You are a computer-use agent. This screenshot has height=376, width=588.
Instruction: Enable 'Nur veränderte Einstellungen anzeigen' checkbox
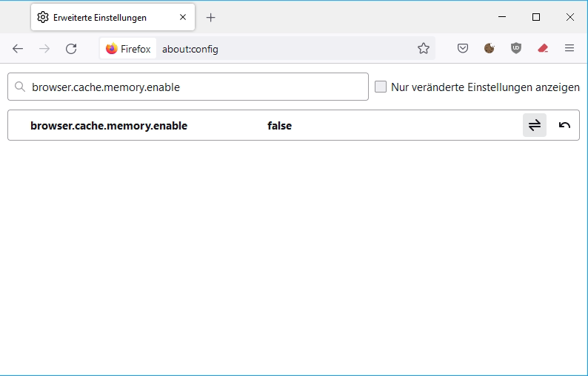(381, 87)
